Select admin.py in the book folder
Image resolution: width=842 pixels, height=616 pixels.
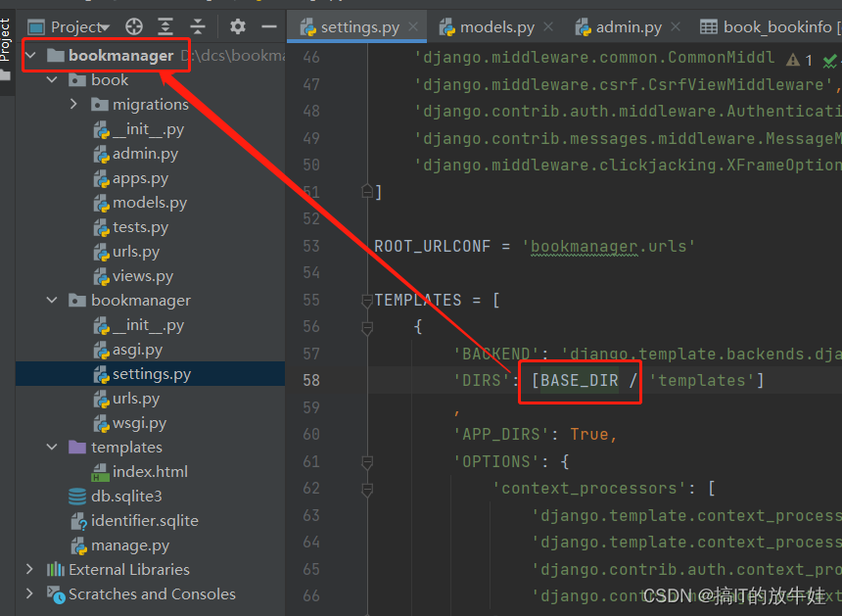tap(145, 154)
